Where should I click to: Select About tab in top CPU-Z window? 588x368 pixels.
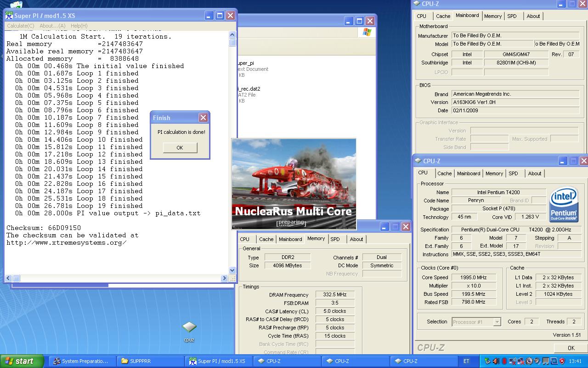pos(533,16)
